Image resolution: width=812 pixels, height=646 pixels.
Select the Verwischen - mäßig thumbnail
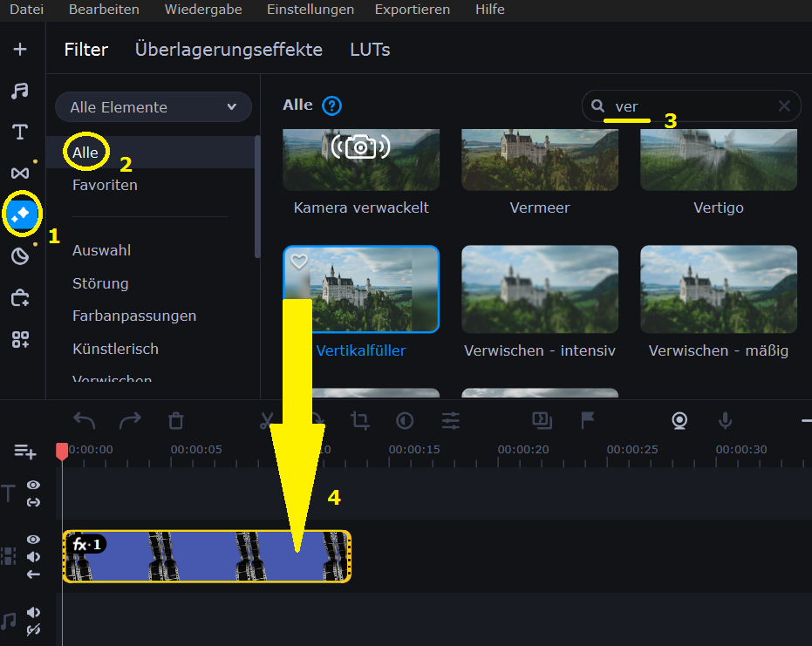tap(719, 289)
